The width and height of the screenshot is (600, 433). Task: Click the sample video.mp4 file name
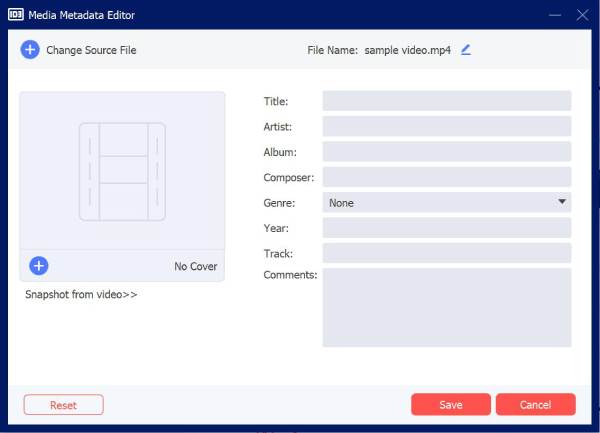[x=408, y=50]
